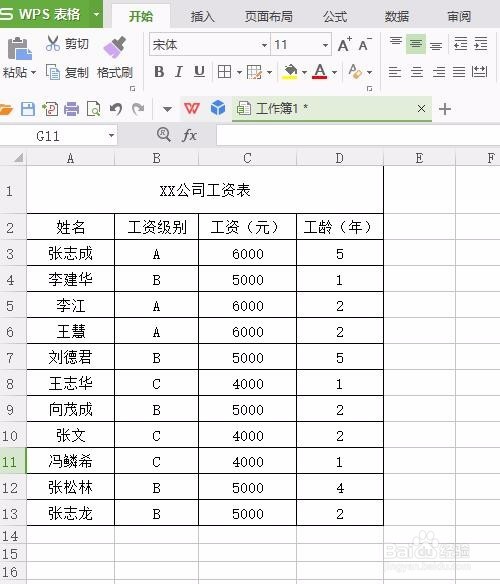The image size is (500, 584).
Task: Click the clear formatting eraser icon
Action: 355,72
